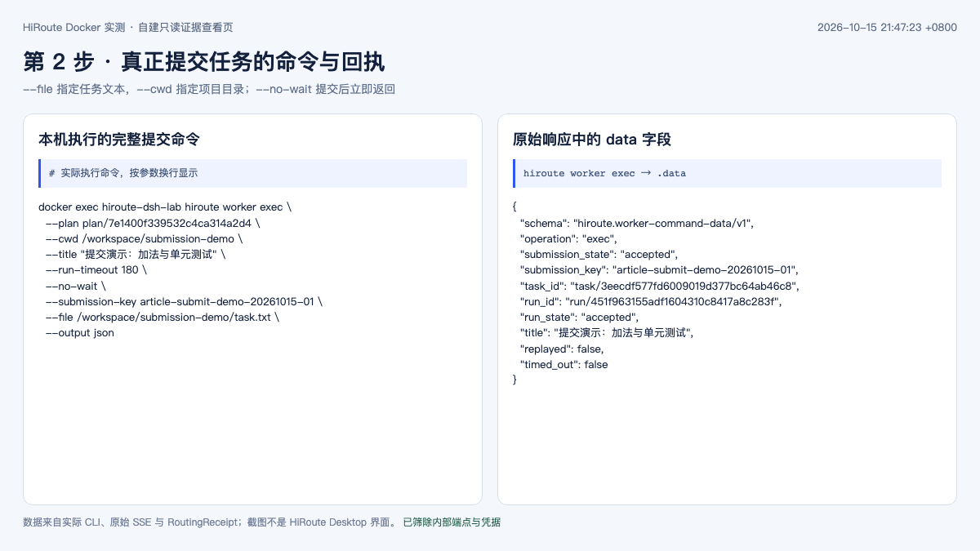
Task: Click the --output json line
Action: [x=80, y=333]
